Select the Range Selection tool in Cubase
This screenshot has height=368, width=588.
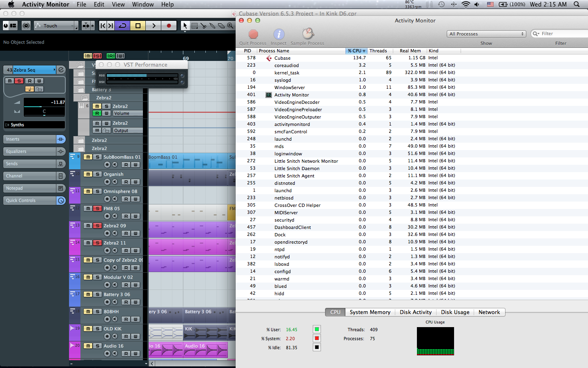[x=195, y=26]
